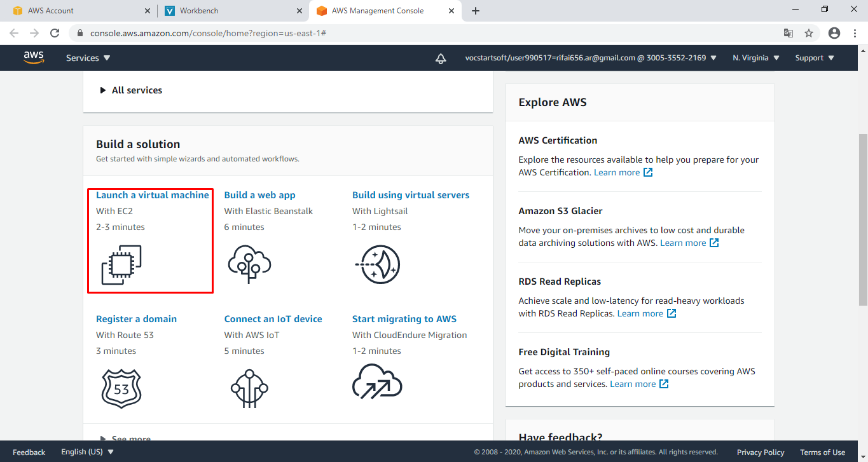Screen dimensions: 868x462
Task: Bookmark this page with star icon
Action: [x=809, y=33]
